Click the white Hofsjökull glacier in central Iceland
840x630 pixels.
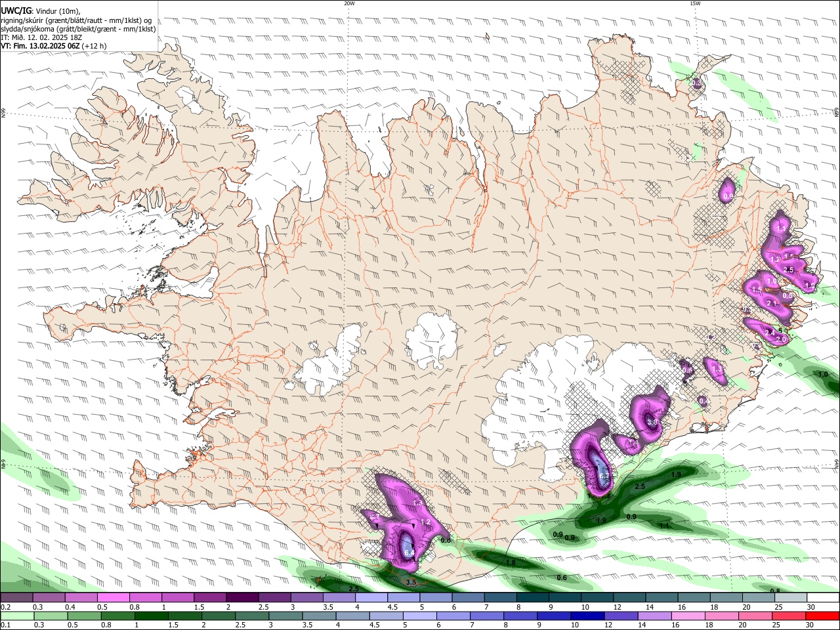[431, 340]
